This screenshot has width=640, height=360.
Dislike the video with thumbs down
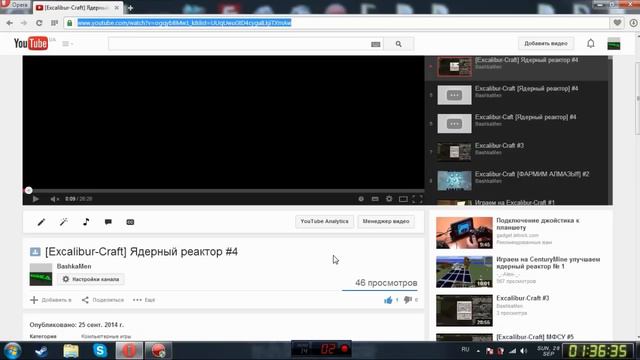[x=407, y=300]
